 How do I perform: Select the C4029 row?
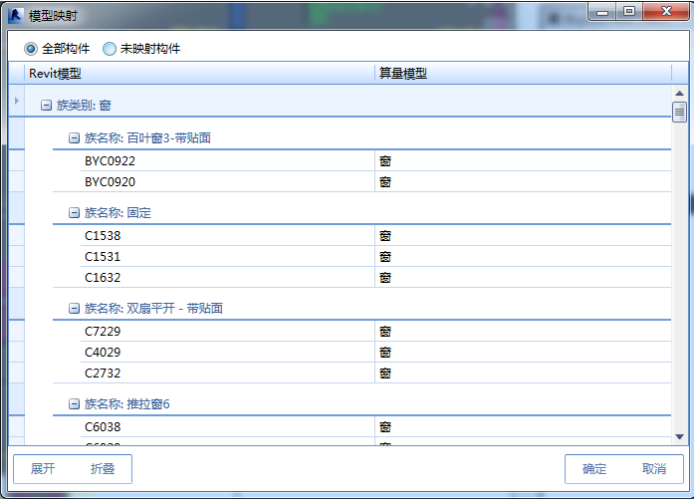point(376,352)
